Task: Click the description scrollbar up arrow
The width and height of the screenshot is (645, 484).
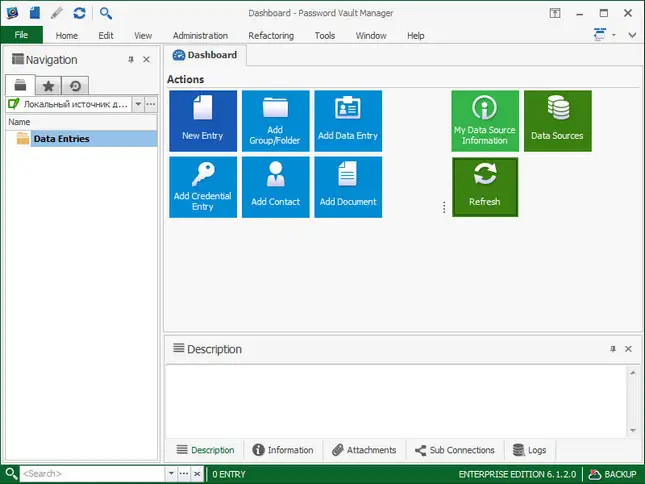Action: (633, 373)
